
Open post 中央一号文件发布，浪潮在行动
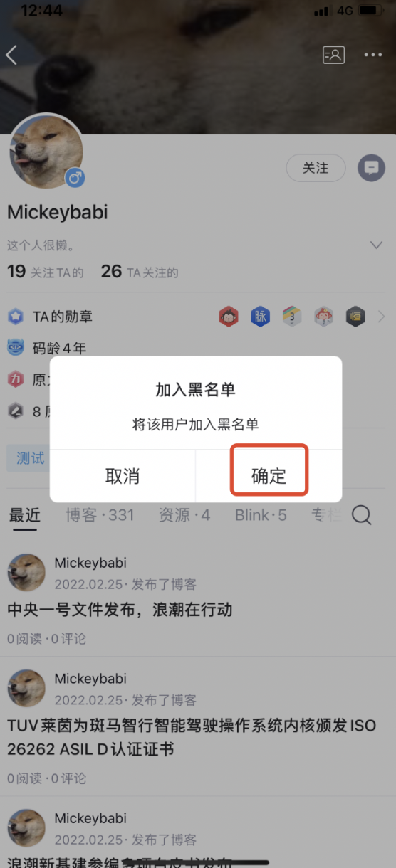coord(120,610)
